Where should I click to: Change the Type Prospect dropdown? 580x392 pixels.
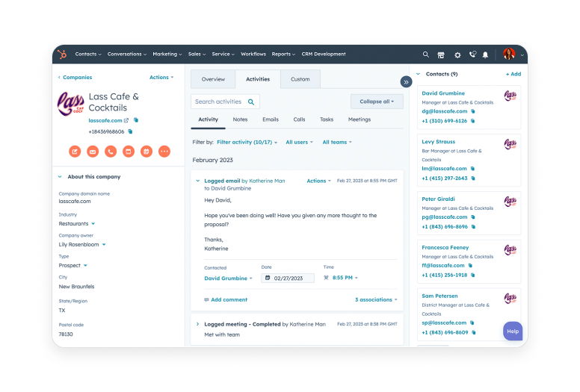tap(72, 266)
